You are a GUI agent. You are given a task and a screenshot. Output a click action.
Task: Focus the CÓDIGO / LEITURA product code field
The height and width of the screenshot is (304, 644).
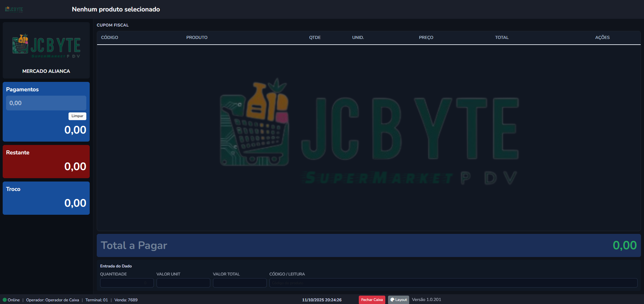[453, 283]
